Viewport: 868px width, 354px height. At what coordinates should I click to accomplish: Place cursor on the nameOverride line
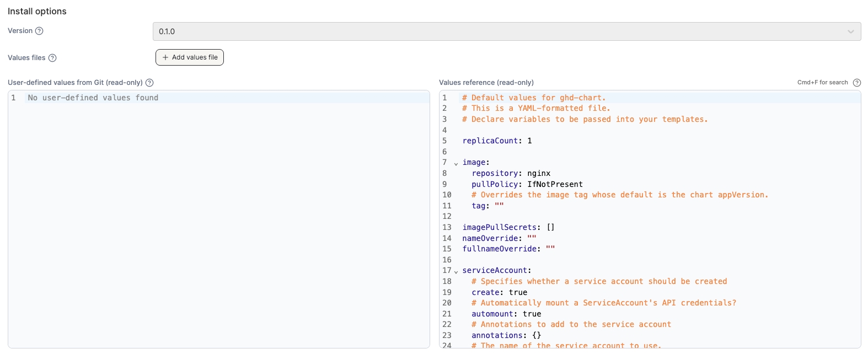[499, 238]
